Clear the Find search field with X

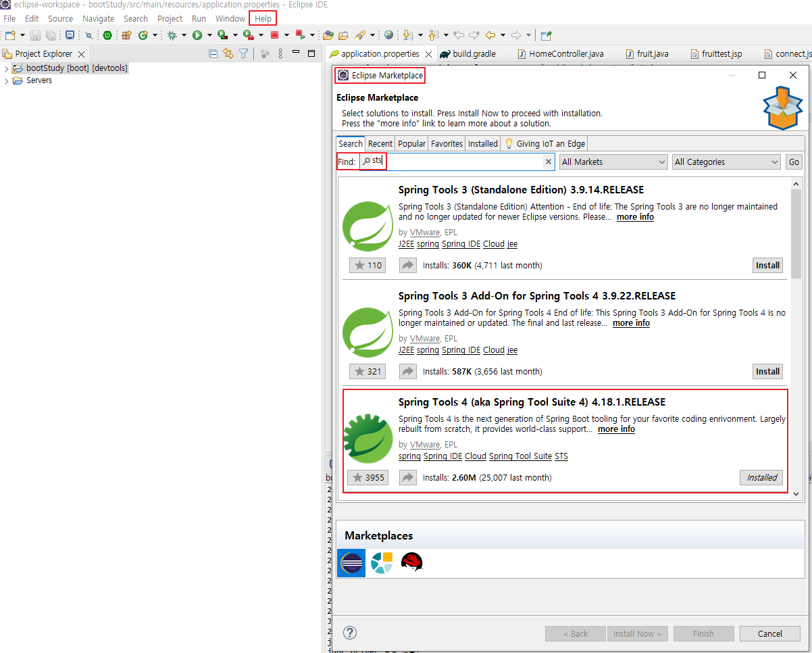click(549, 162)
